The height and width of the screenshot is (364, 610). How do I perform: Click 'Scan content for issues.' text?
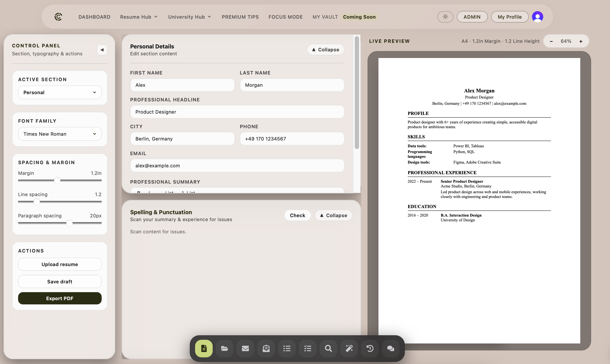[158, 232]
